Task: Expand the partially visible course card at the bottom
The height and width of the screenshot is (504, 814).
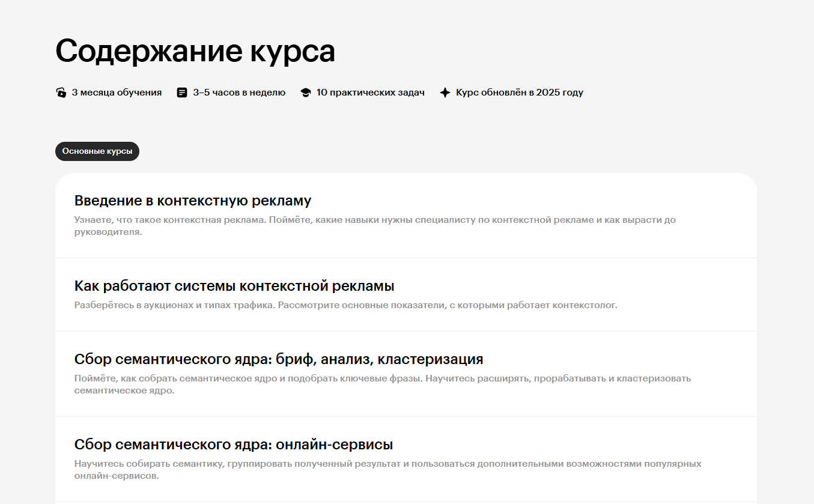Action: pos(405,500)
